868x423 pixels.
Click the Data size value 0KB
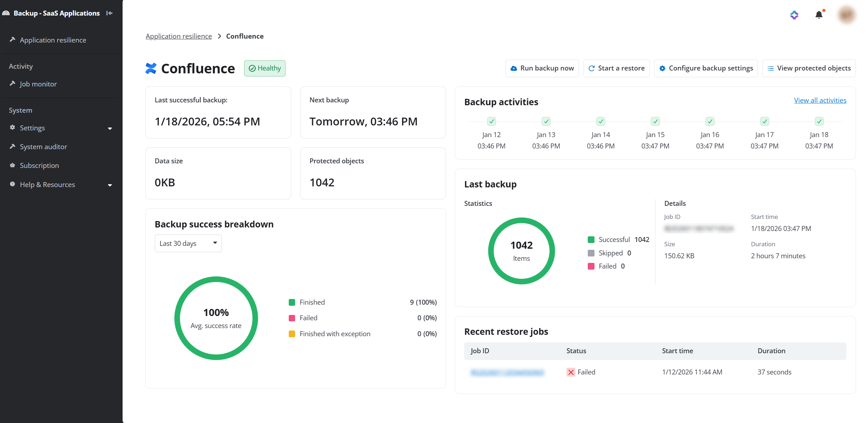[165, 182]
